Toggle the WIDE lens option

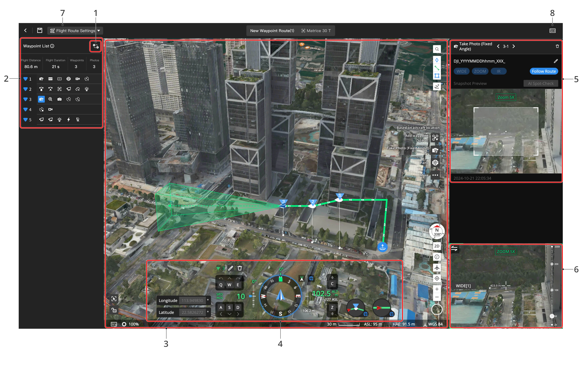461,71
